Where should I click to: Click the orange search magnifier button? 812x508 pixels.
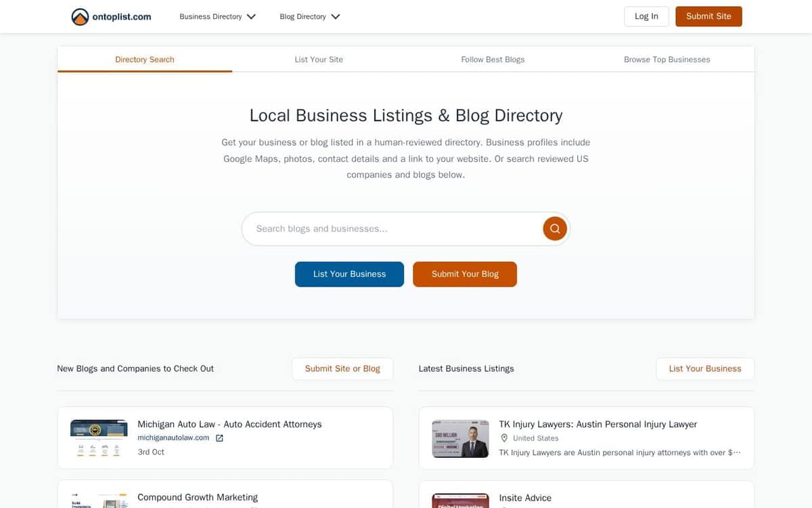(x=555, y=229)
